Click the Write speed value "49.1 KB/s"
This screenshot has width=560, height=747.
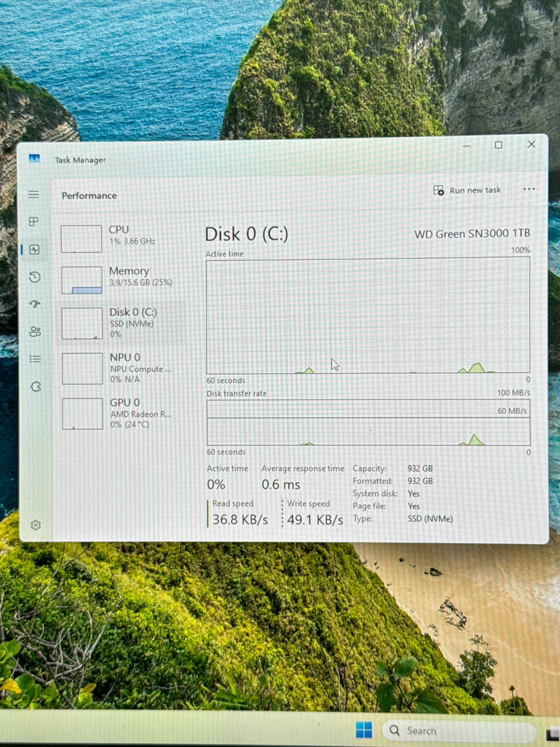pyautogui.click(x=315, y=519)
